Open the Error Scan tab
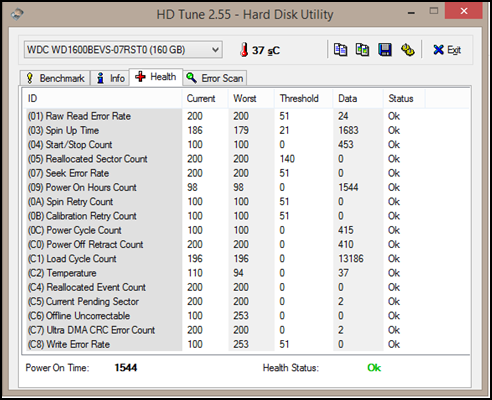This screenshot has height=400, width=492. [x=215, y=78]
